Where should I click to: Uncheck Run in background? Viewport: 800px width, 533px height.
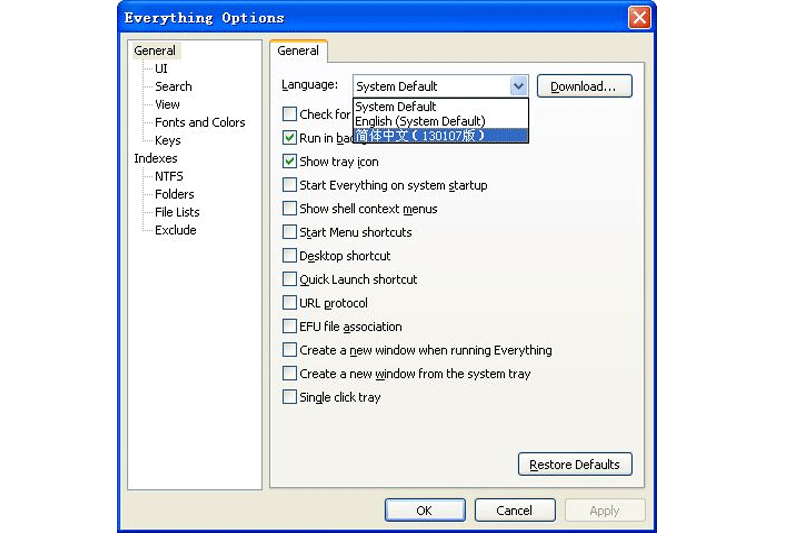289,137
